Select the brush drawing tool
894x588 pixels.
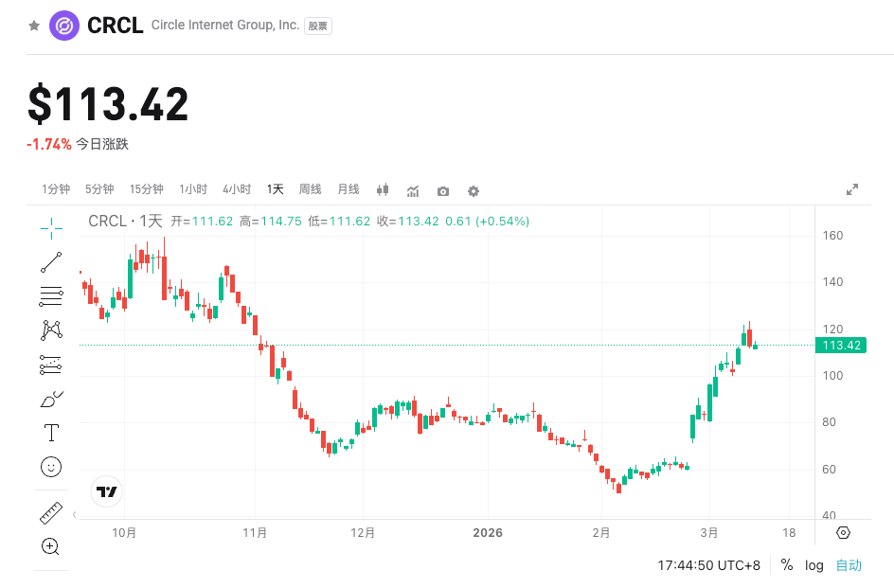coord(50,398)
